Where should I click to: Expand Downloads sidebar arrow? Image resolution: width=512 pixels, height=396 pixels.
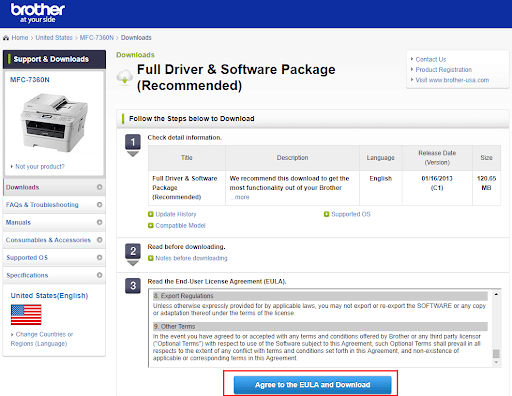click(x=99, y=187)
